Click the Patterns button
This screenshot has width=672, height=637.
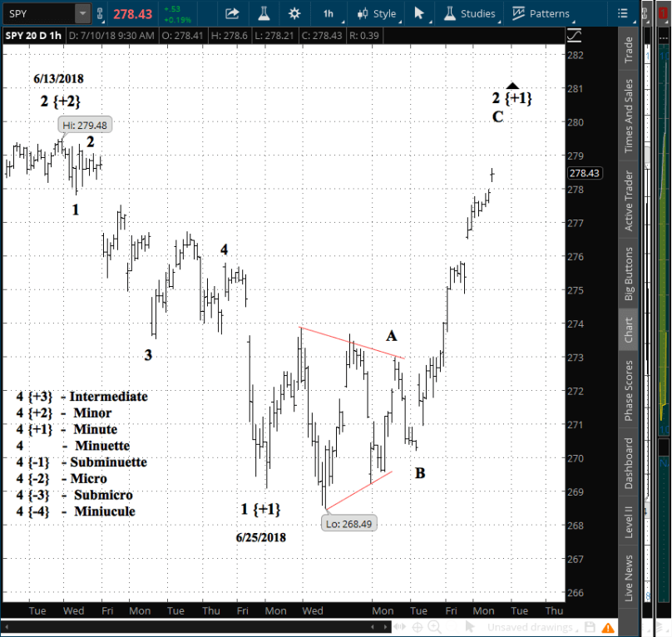541,13
